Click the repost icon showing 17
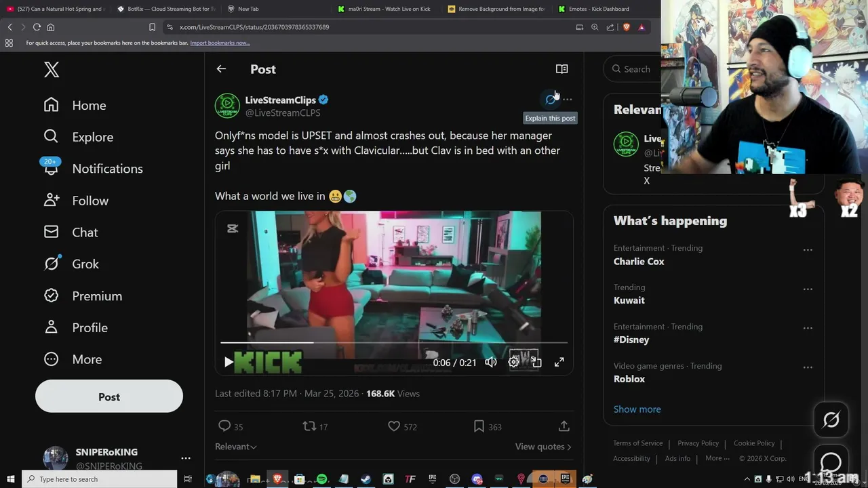Screen dimensions: 868x488 point(309,426)
